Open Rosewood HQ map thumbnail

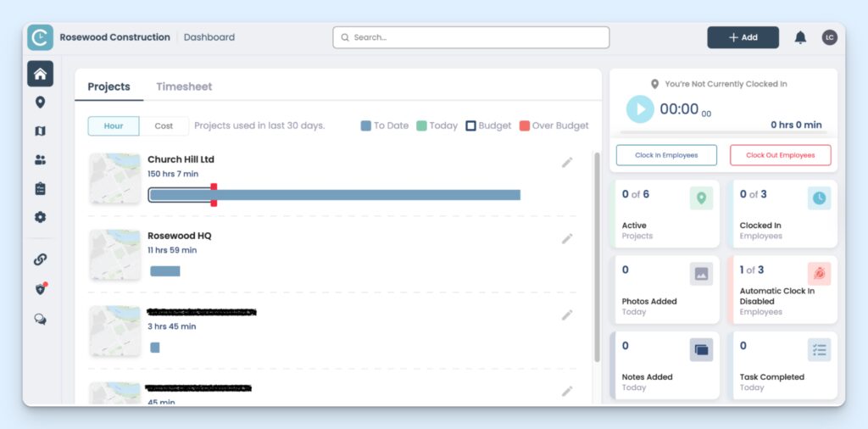[x=115, y=254]
